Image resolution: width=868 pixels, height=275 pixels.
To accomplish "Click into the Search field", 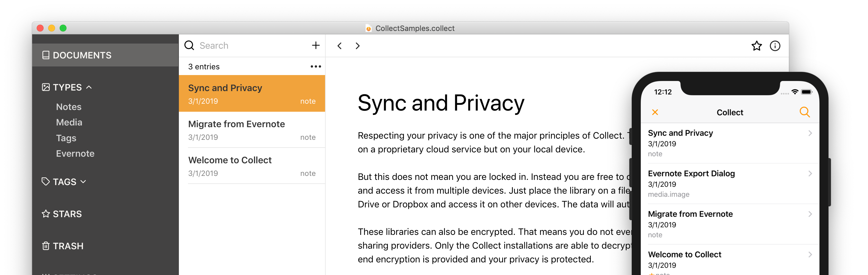I will tap(249, 46).
